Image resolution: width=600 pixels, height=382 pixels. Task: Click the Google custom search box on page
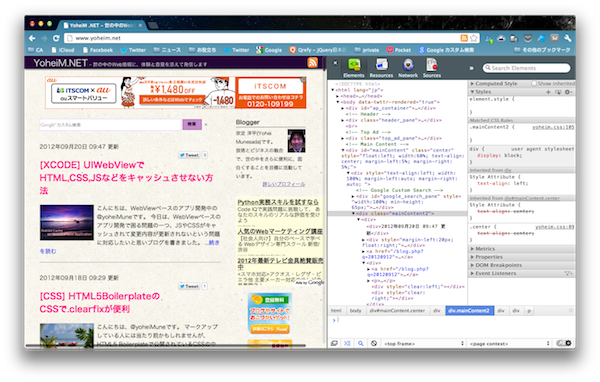[110, 125]
